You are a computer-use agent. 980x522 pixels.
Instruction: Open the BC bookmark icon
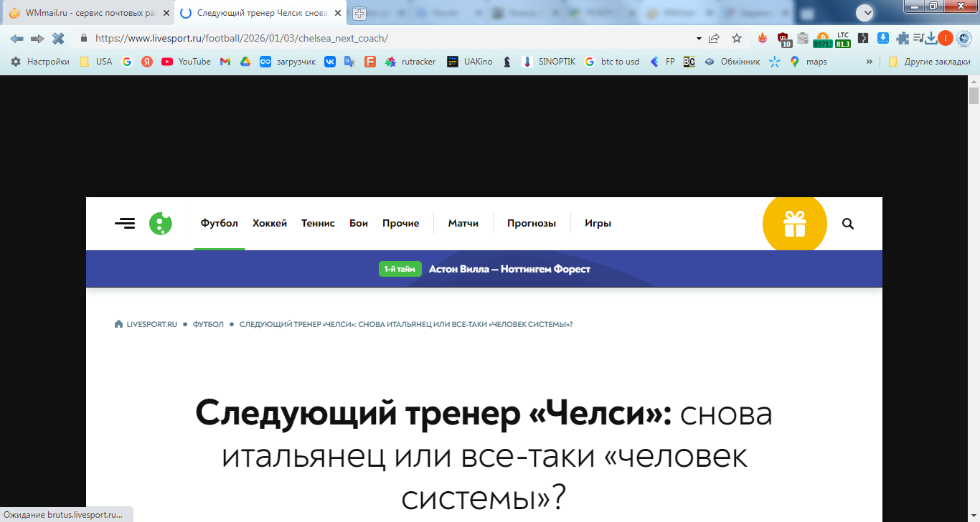pyautogui.click(x=689, y=62)
